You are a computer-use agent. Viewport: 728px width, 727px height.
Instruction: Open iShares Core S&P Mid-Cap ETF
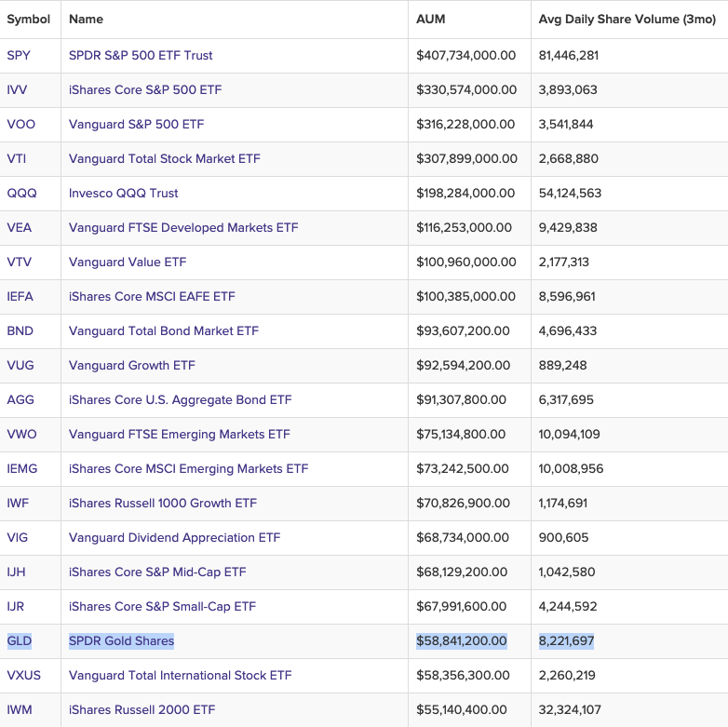tap(157, 572)
